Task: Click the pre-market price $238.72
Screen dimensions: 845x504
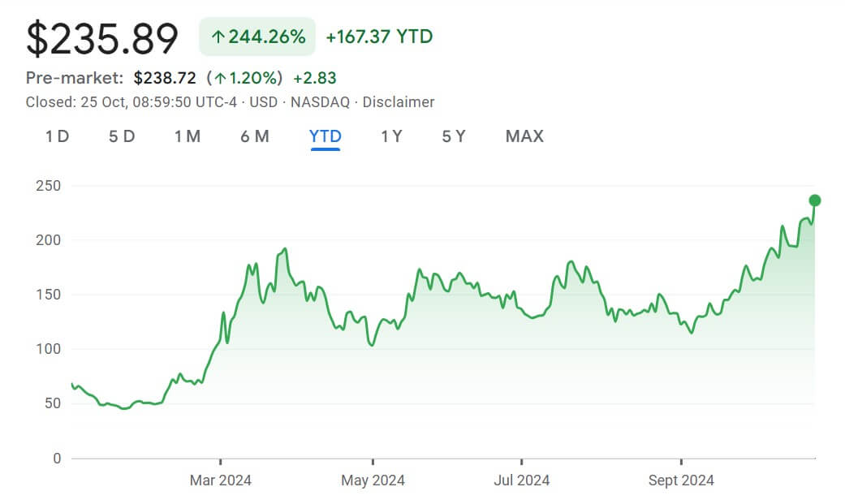Action: [x=165, y=78]
